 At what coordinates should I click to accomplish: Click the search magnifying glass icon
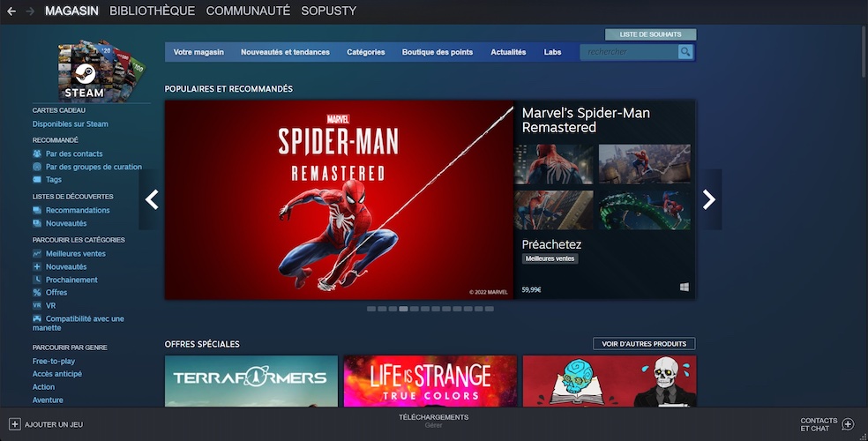[x=685, y=52]
